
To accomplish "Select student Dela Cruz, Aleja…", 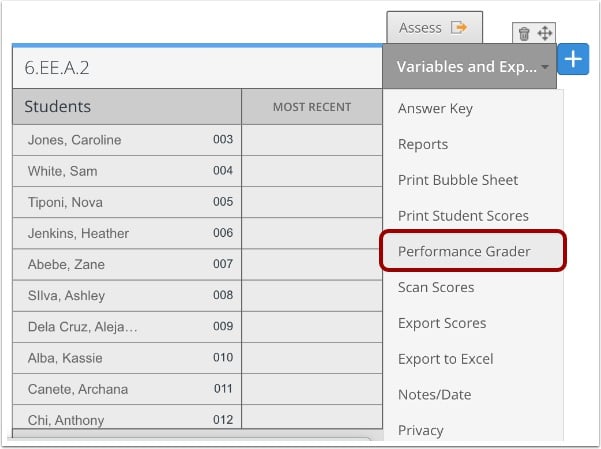I will pyautogui.click(x=82, y=327).
